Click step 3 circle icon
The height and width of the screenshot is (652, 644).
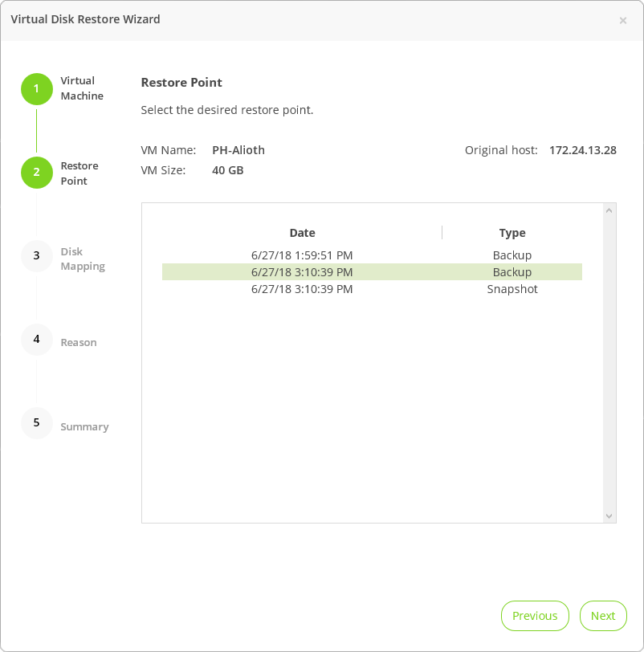click(36, 256)
